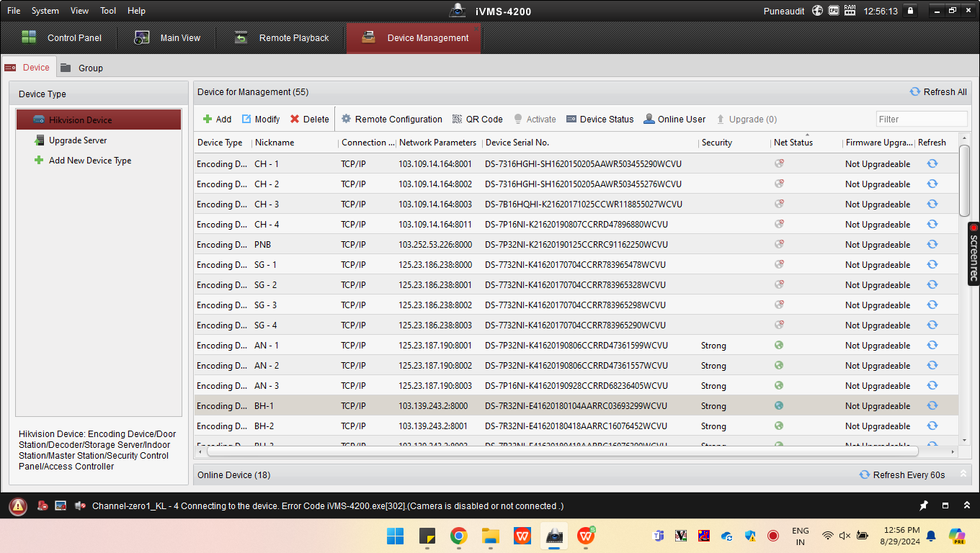The height and width of the screenshot is (553, 980).
Task: Switch to Main View tab
Action: point(168,38)
